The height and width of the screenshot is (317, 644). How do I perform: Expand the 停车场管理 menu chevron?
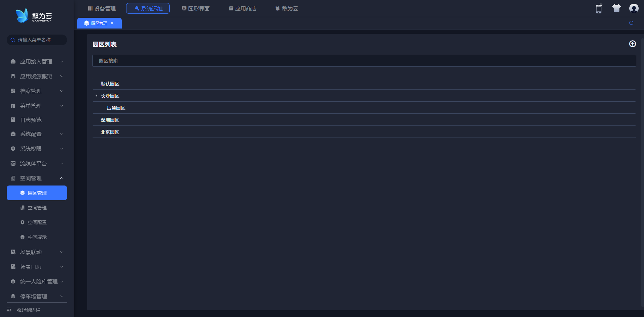pos(62,296)
